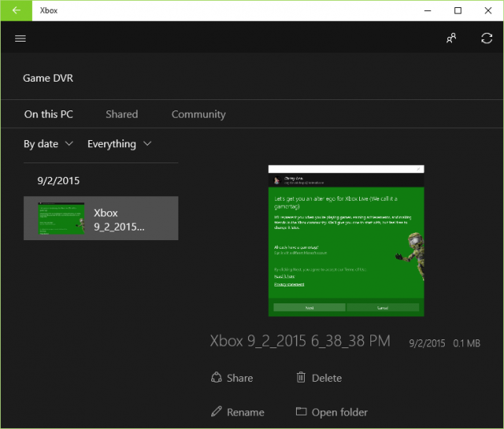
Task: Click the refresh icon
Action: point(486,38)
